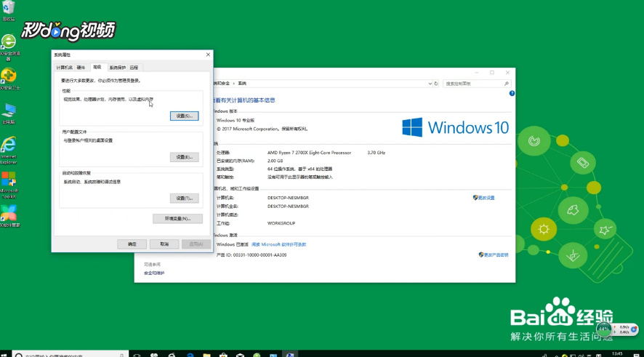The width and height of the screenshot is (644, 357).
Task: Open 环境变量(N) environment variables
Action: coord(177,219)
